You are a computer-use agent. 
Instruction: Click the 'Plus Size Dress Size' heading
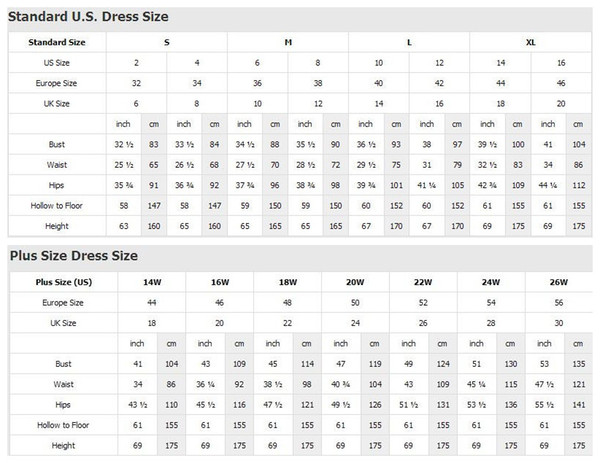pyautogui.click(x=75, y=254)
